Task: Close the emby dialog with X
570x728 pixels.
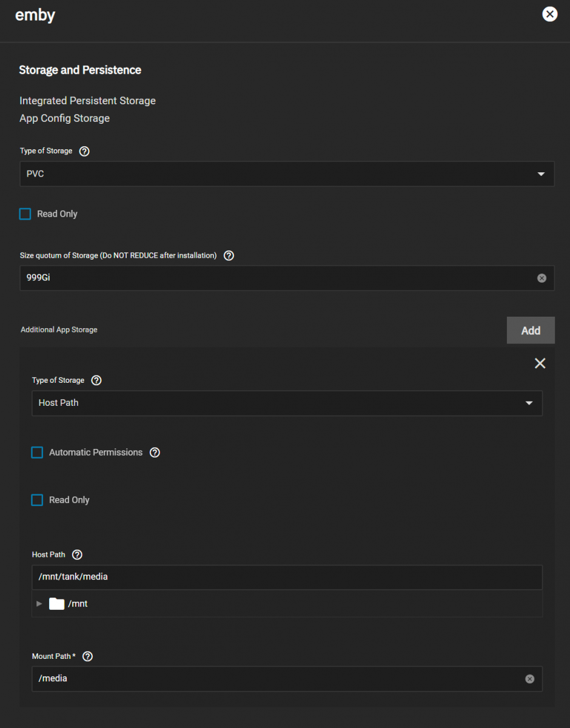Action: coord(549,15)
